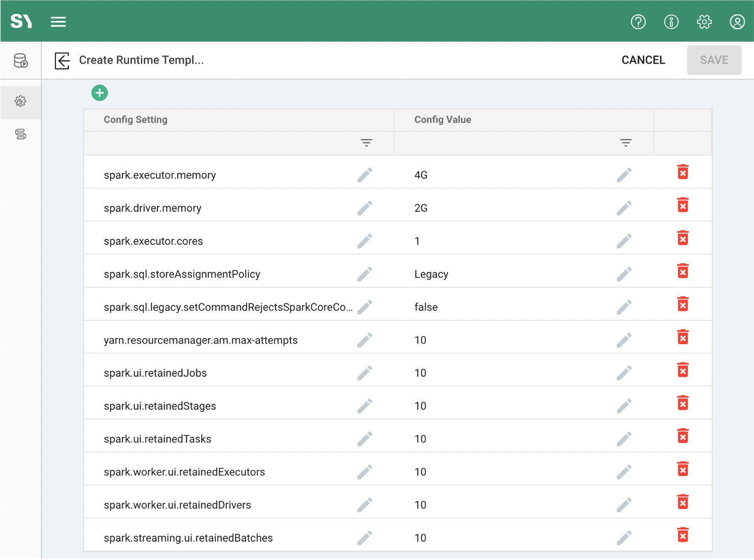Viewport: 754px width, 560px height.
Task: Delete the spark.driver.memory row
Action: (683, 205)
